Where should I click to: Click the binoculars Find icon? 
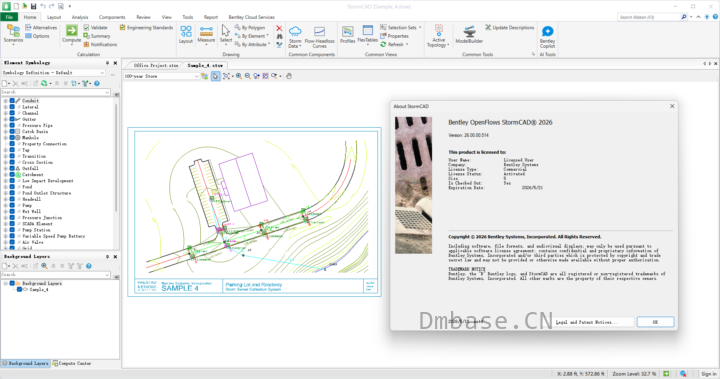[279, 36]
